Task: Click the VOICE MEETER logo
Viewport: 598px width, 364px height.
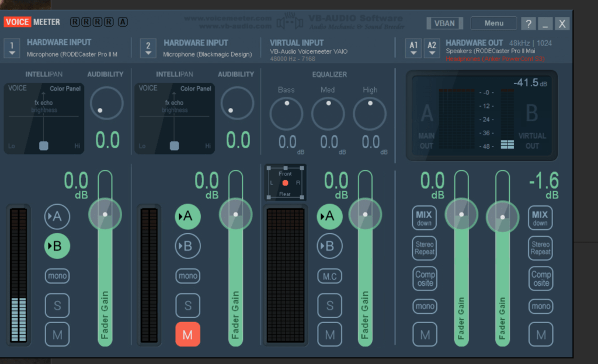Action: 32,22
